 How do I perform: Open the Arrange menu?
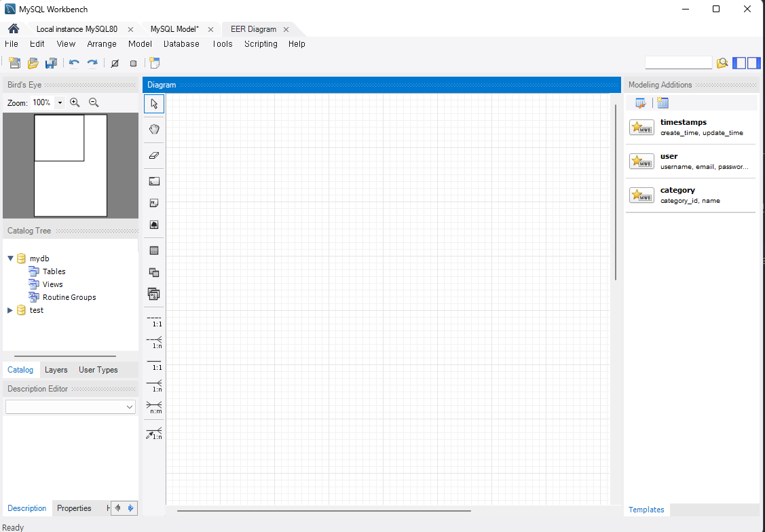pos(102,44)
